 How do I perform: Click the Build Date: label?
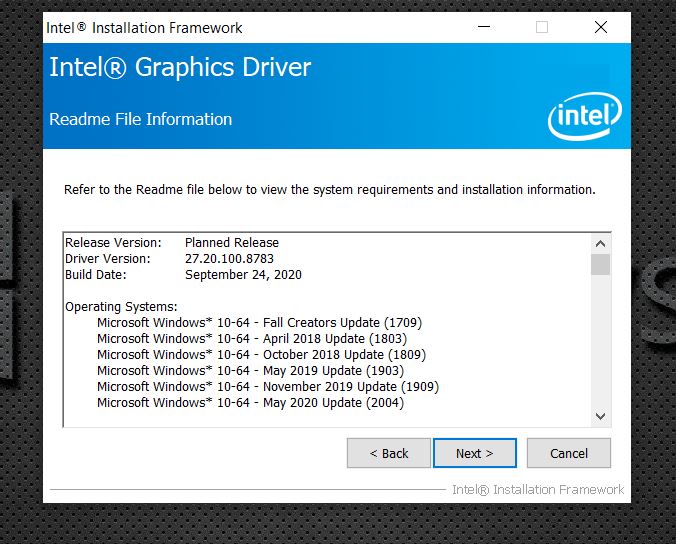96,275
